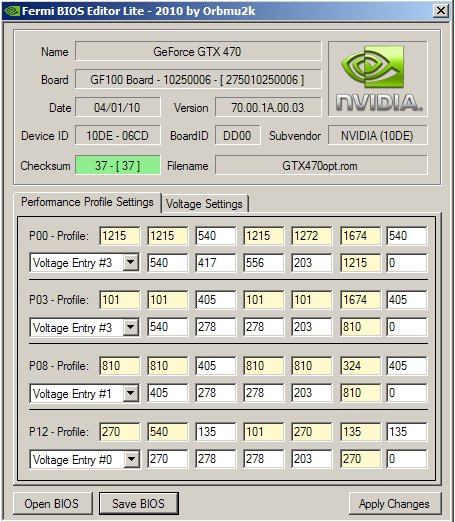This screenshot has height=522, width=455.
Task: Click the 417 field in P00 voltage row
Action: tap(216, 263)
